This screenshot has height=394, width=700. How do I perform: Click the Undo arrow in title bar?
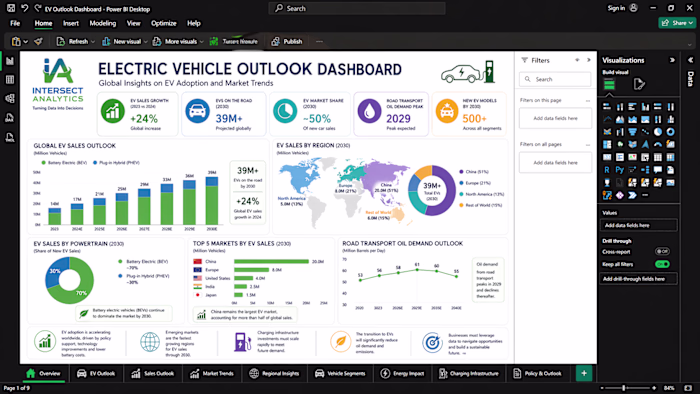coord(25,8)
